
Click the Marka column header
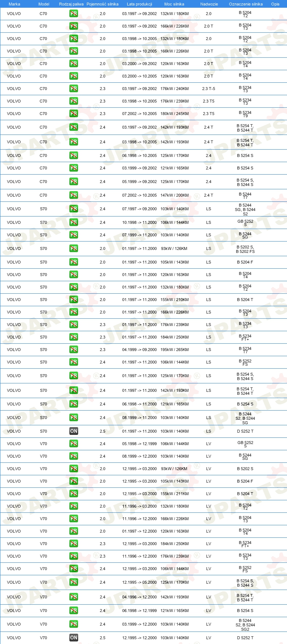tap(14, 4)
